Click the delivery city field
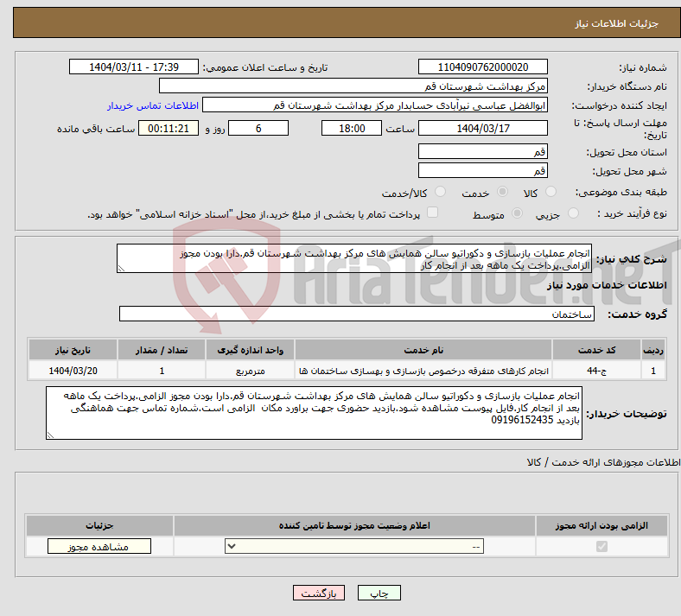This screenshot has width=681, height=616. [x=482, y=170]
